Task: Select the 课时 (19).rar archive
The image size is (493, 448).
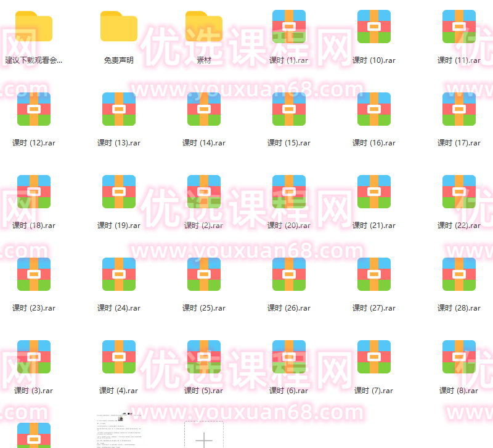Action: point(119,192)
